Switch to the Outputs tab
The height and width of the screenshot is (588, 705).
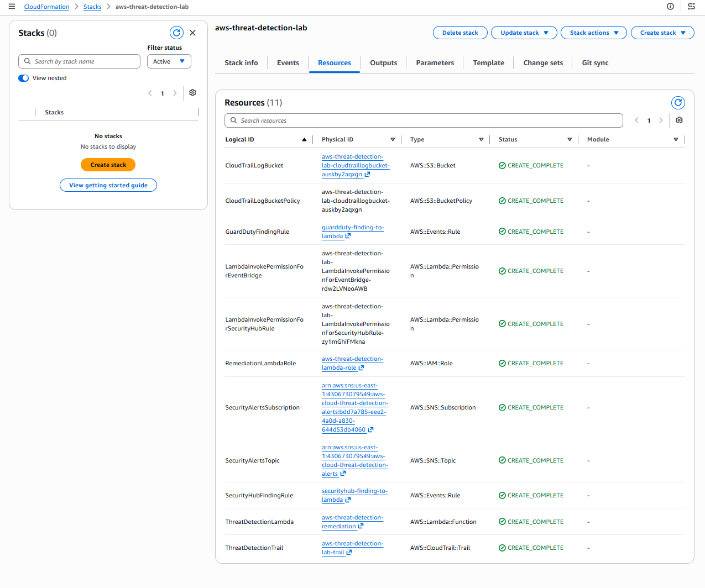[x=384, y=63]
